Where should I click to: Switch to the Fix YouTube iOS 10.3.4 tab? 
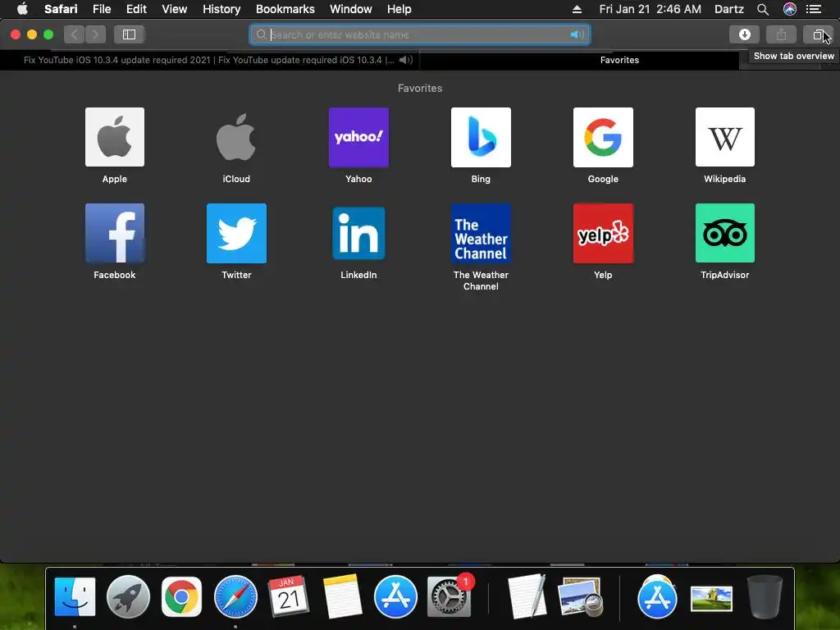pos(209,60)
